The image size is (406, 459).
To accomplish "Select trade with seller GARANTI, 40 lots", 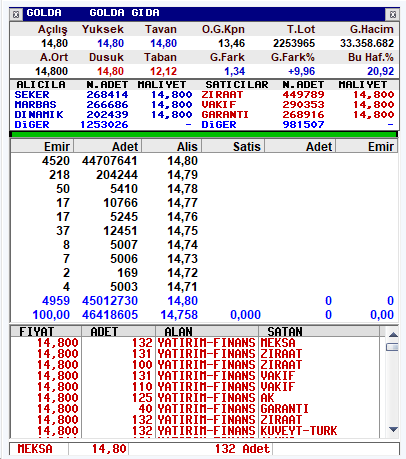I will pyautogui.click(x=195, y=409).
